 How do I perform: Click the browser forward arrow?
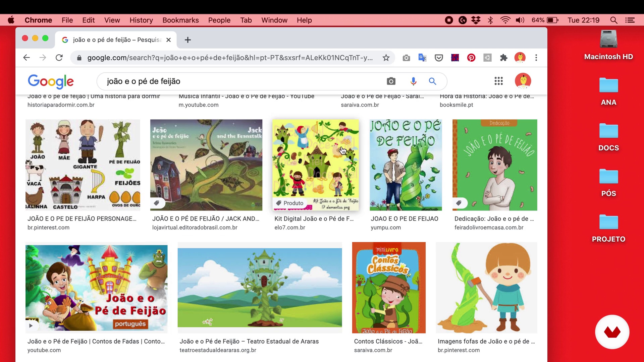point(43,58)
